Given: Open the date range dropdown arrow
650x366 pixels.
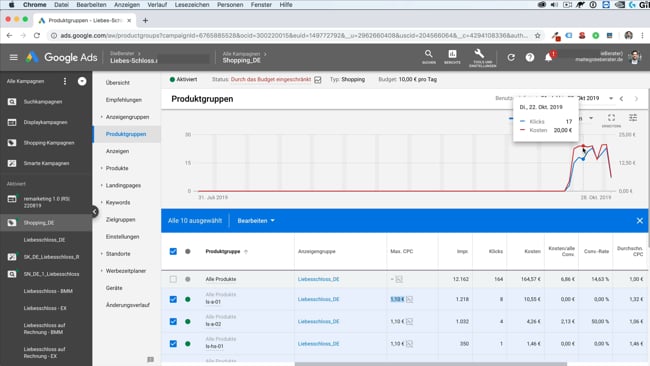Looking at the screenshot, I should pos(611,99).
